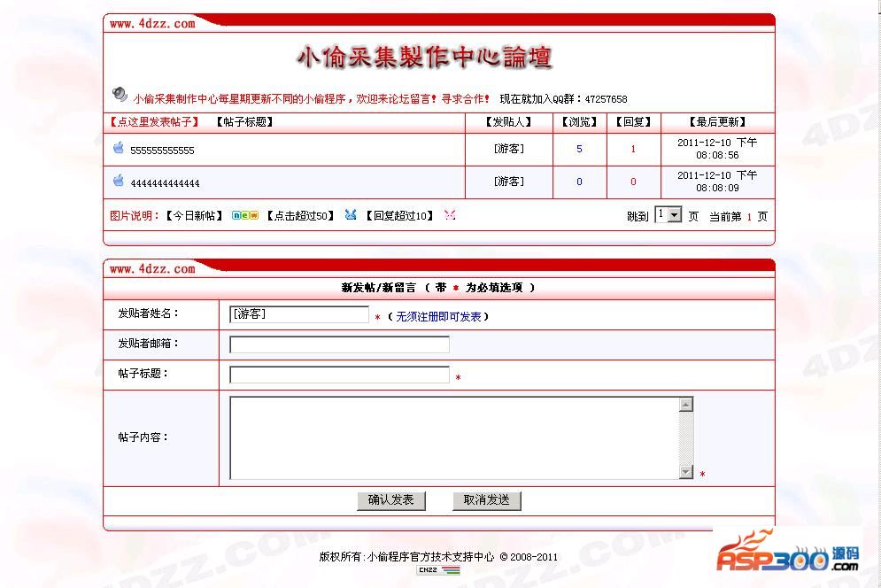Click the timestamp 08:08:56 cell
Image resolution: width=881 pixels, height=588 pixels.
tap(717, 149)
